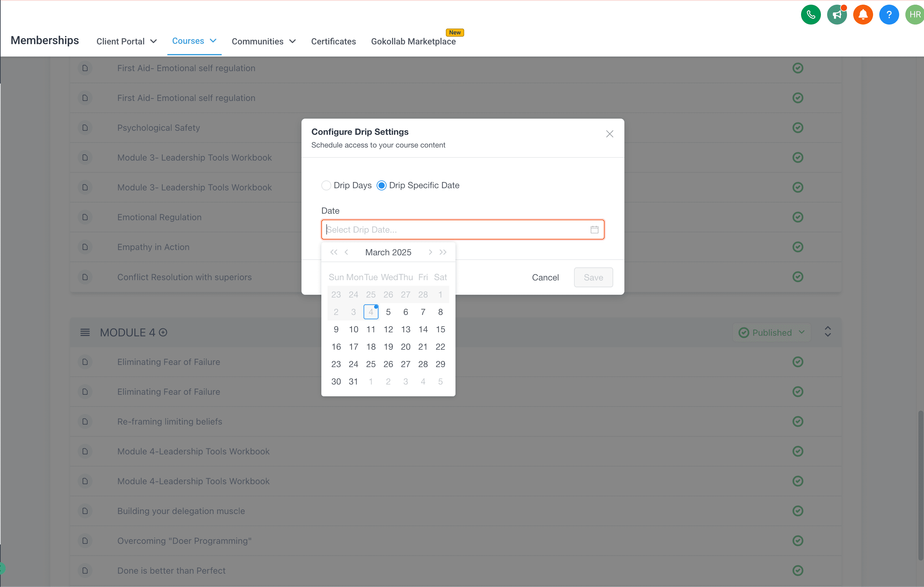Go to next month in calendar
The image size is (924, 587).
click(430, 252)
